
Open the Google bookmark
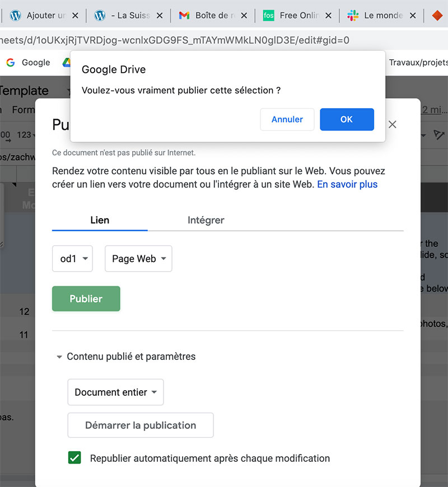28,63
